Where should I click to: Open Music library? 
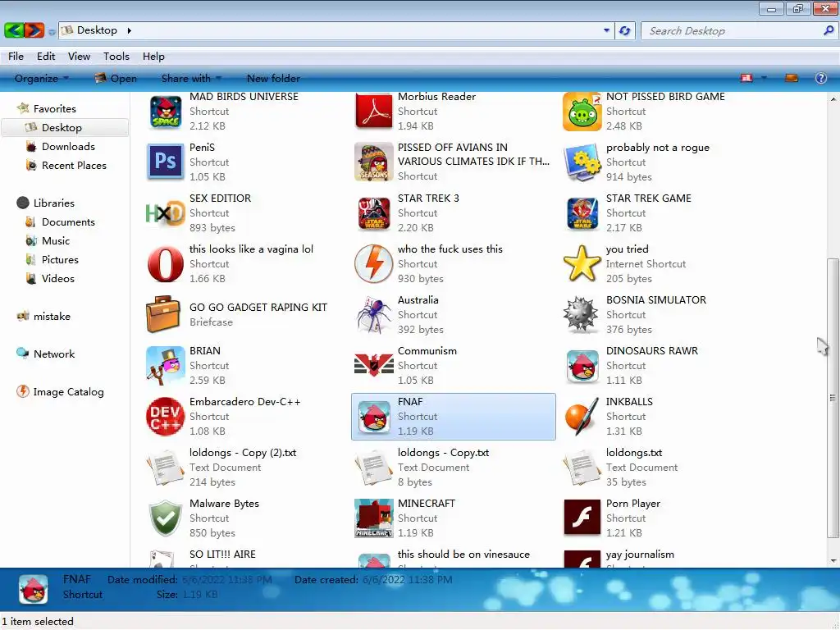pos(56,241)
